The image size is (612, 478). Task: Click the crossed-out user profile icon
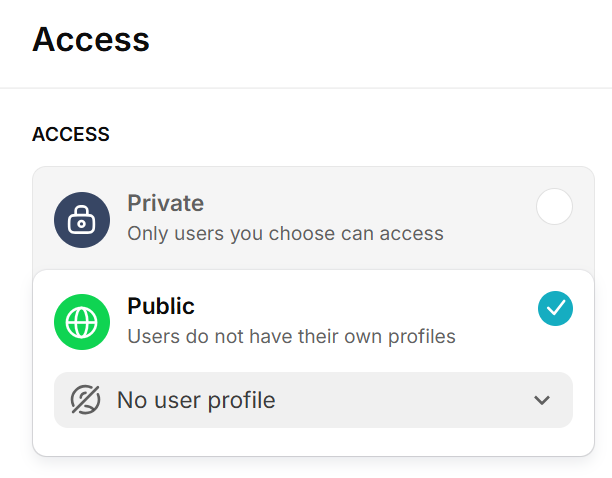(86, 400)
